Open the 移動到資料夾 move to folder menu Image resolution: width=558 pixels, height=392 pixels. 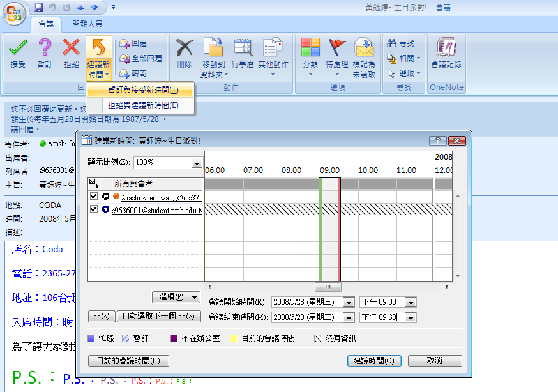[213, 57]
